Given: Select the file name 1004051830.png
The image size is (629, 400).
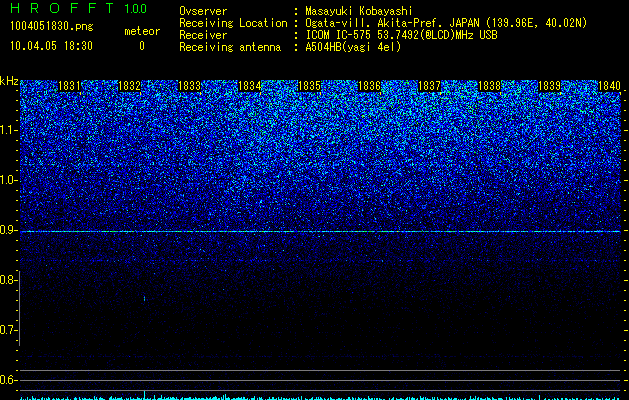Looking at the screenshot, I should (52, 26).
